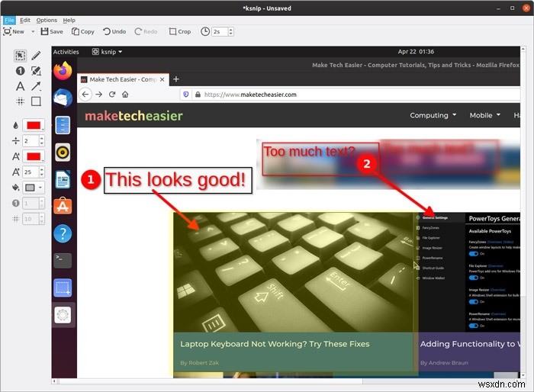Click Laptop Keyboard Not Working article title

275,344
